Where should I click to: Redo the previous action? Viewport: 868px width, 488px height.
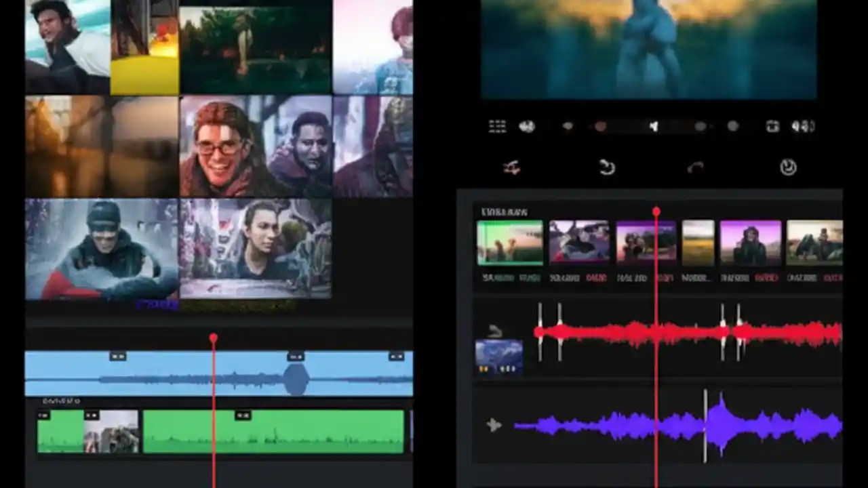[696, 167]
